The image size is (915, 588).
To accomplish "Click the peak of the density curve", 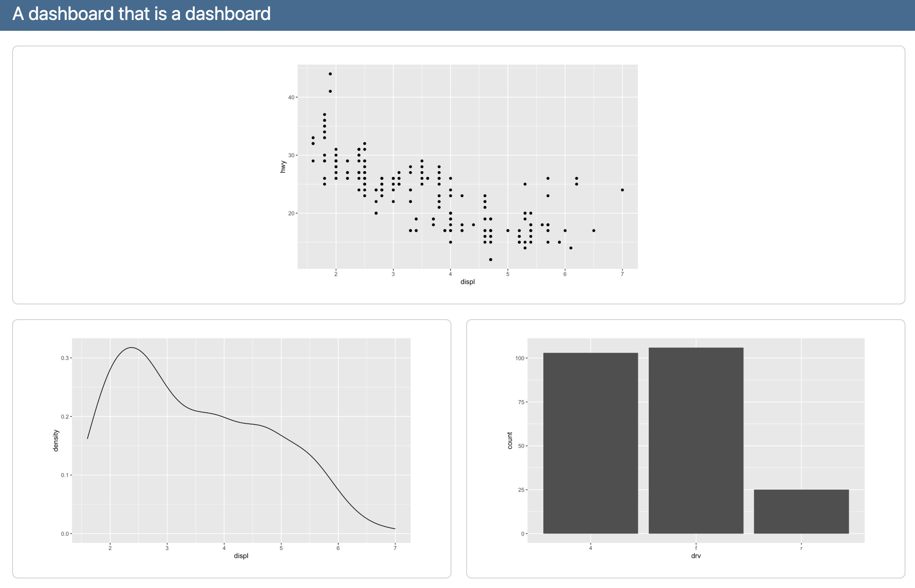I will (x=131, y=348).
